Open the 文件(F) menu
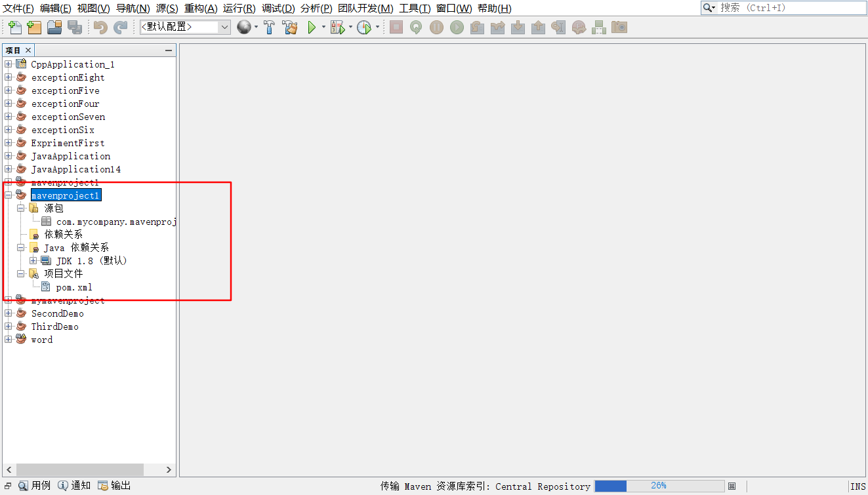Image resolution: width=868 pixels, height=495 pixels. tap(18, 9)
